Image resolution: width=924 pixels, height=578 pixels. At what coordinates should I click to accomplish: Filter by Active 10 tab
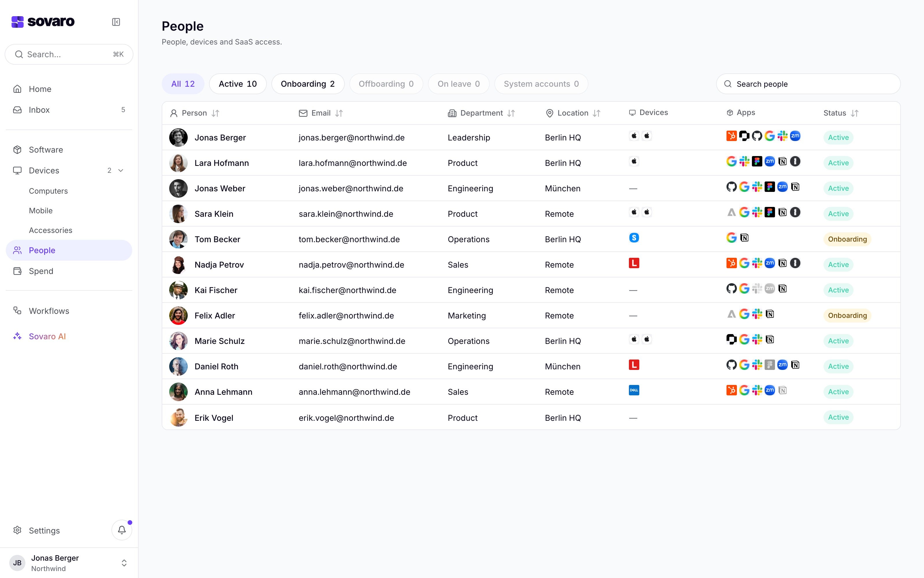[237, 84]
